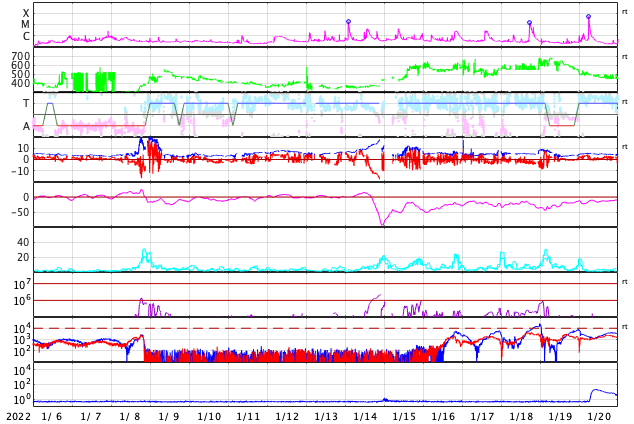634x424 pixels.
Task: Select the 1/ 7 date label
Action: 91,416
